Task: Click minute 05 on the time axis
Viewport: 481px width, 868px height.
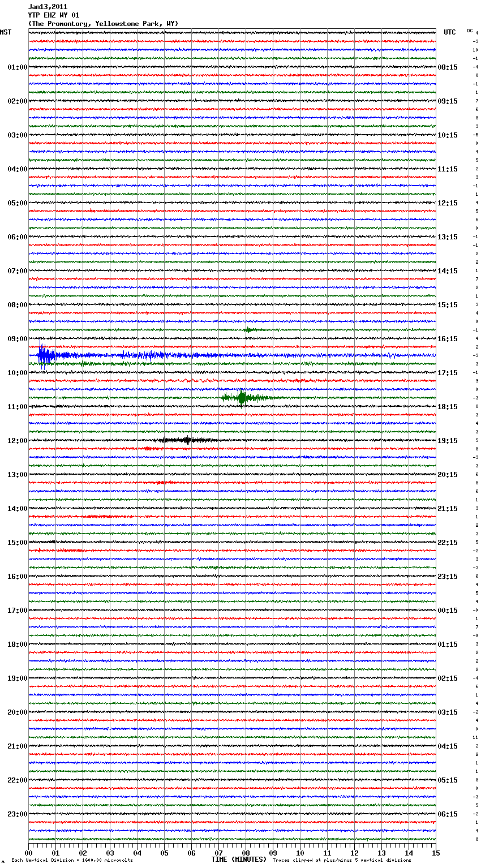Action: pos(165,853)
